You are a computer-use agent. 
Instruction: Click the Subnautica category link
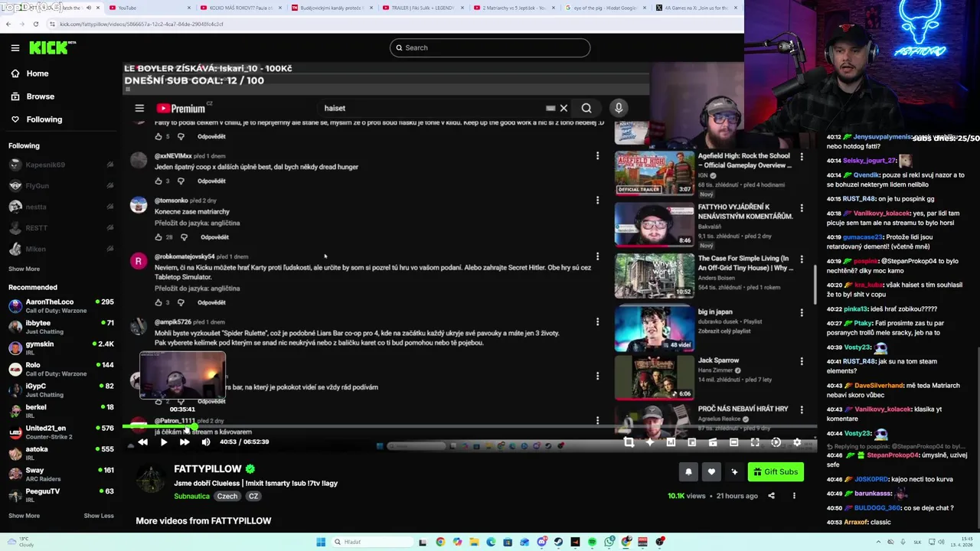pyautogui.click(x=191, y=496)
